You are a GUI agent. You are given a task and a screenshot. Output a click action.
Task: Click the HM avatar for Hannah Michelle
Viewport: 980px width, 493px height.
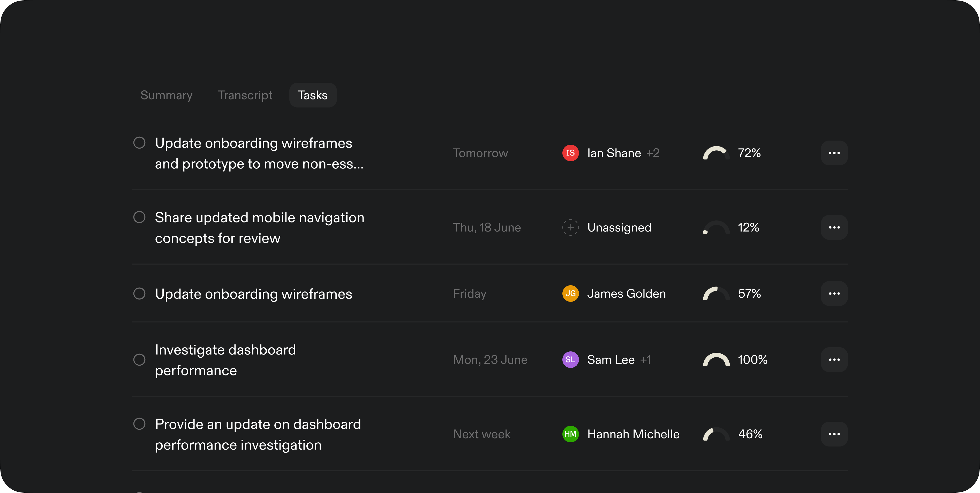[x=570, y=434]
